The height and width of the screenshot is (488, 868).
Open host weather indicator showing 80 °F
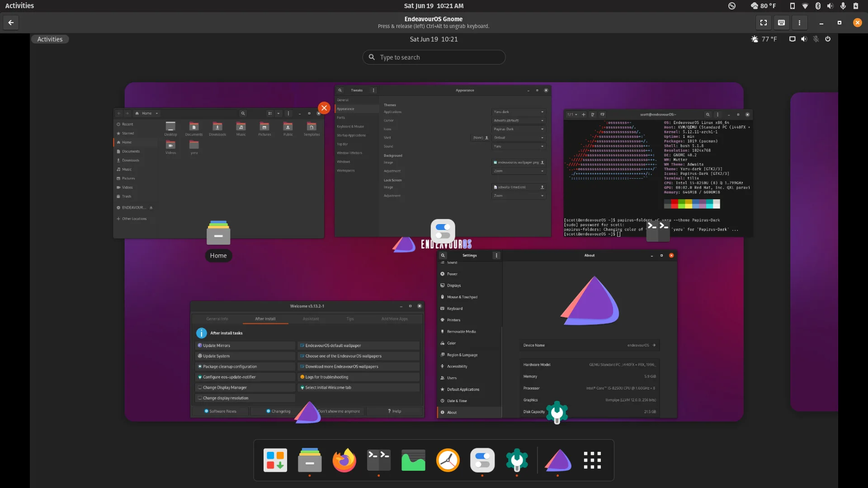click(763, 6)
